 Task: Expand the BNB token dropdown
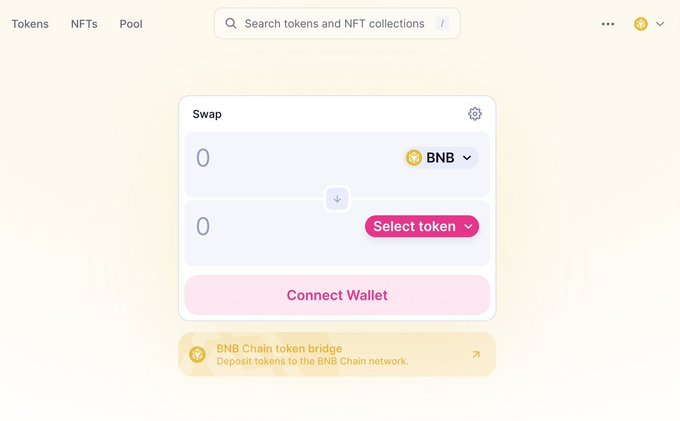click(x=441, y=157)
